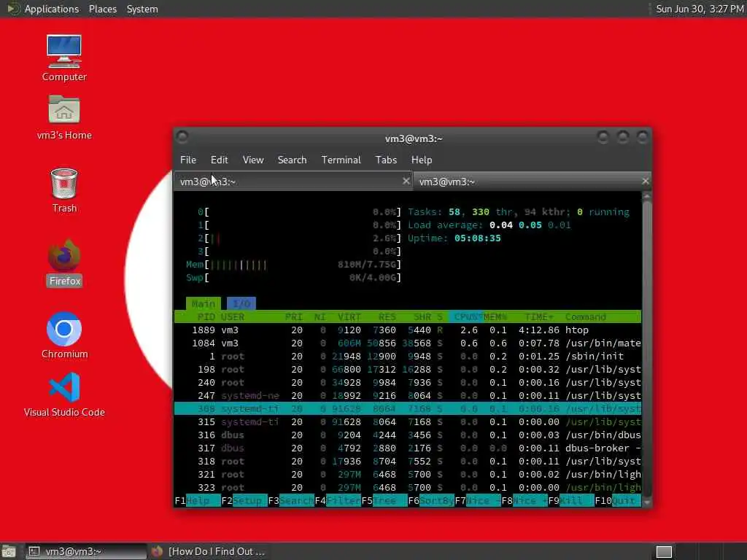Click the Mem usage meter bar
Viewport: 747px width, 560px height.
click(293, 265)
